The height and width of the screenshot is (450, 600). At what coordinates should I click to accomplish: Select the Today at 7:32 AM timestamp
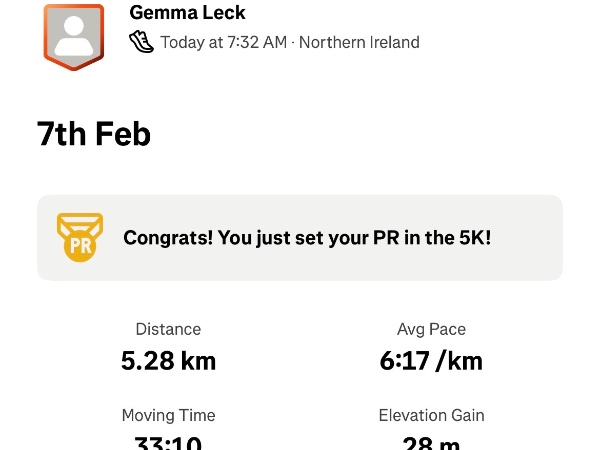[x=223, y=43]
